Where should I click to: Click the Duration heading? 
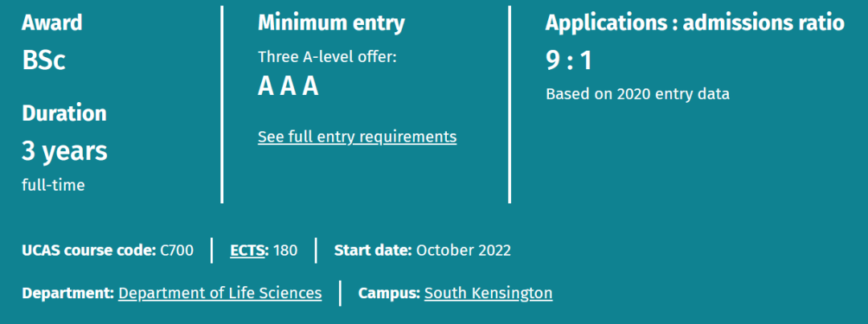click(x=63, y=113)
